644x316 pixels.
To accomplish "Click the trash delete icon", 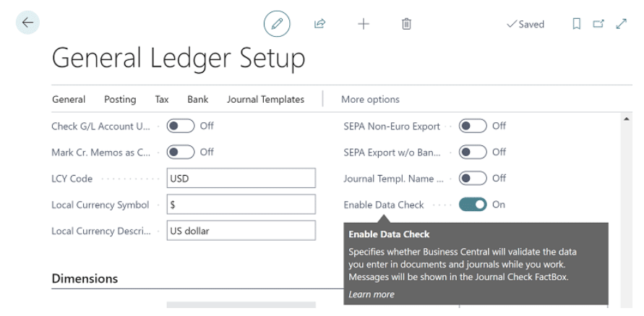I will [406, 24].
